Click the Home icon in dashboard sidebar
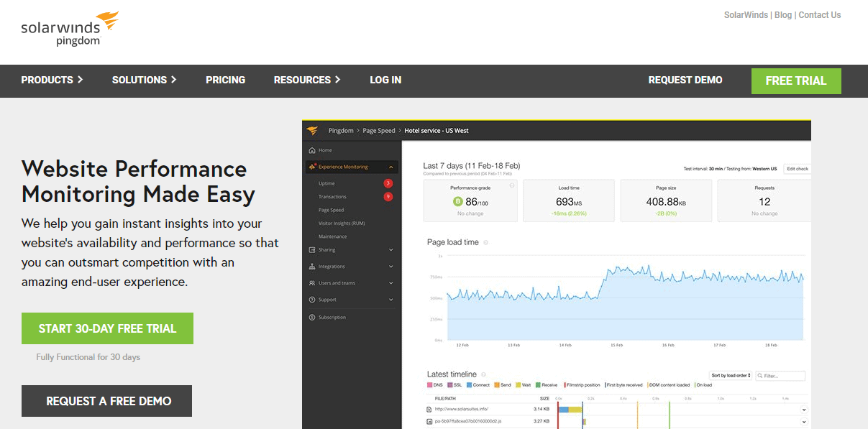The image size is (868, 429). click(312, 150)
